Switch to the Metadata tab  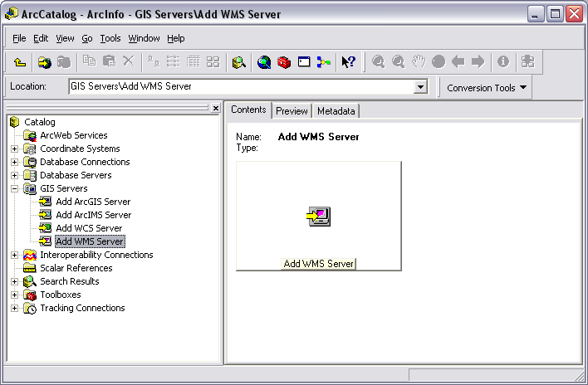(336, 111)
